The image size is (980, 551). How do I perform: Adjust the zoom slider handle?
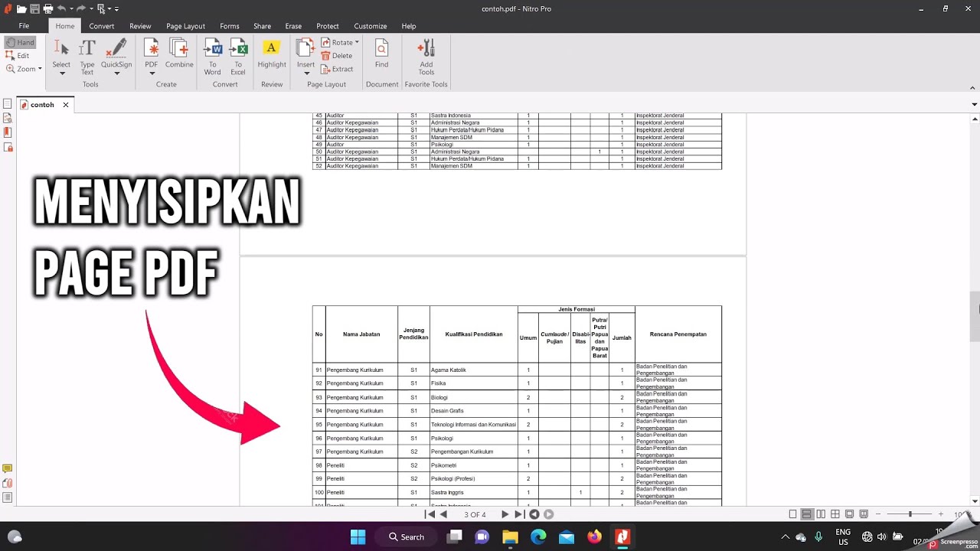click(910, 514)
